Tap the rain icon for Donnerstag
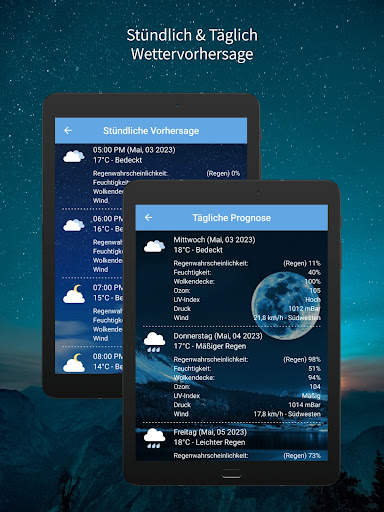This screenshot has width=384, height=512. point(154,342)
